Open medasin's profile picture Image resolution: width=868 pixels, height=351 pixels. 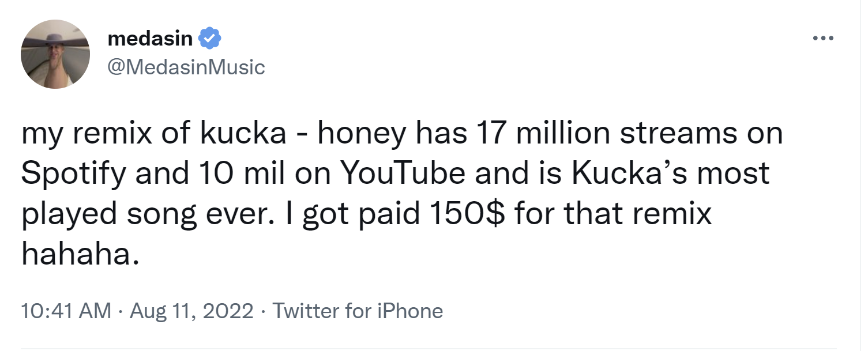[55, 54]
